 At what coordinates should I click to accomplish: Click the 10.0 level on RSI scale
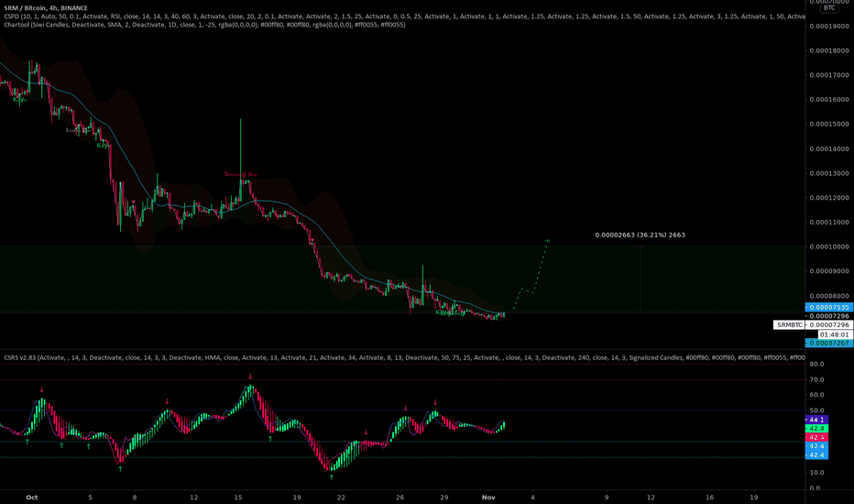tap(817, 473)
